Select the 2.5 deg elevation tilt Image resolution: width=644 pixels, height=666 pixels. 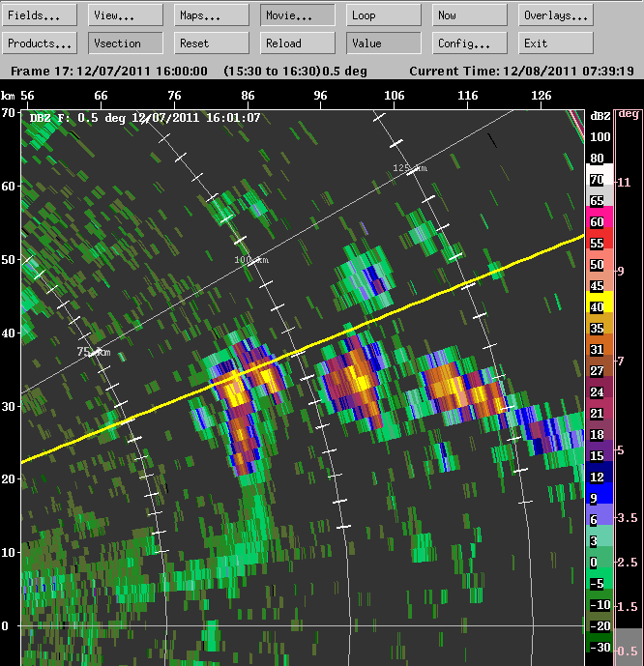(x=628, y=563)
